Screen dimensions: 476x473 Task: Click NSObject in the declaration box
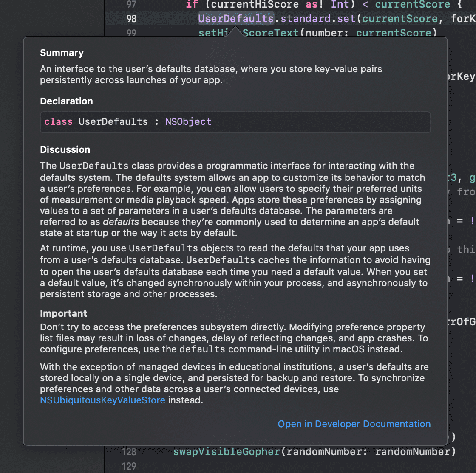188,122
